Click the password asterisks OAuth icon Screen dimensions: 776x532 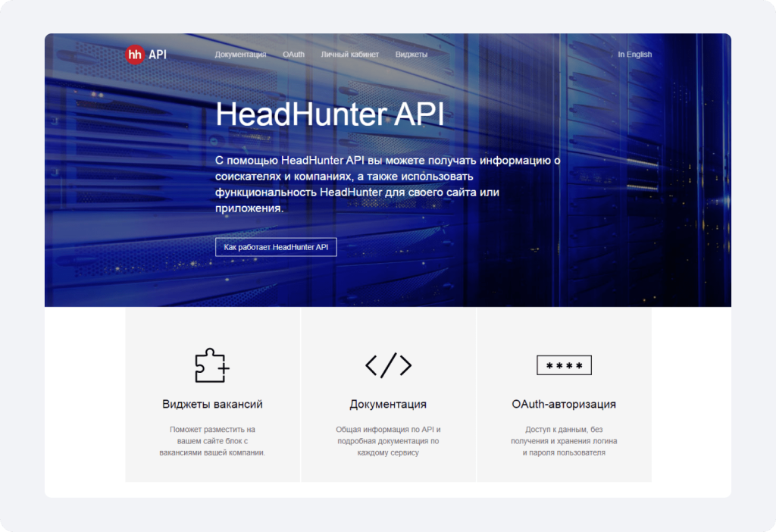(x=564, y=365)
